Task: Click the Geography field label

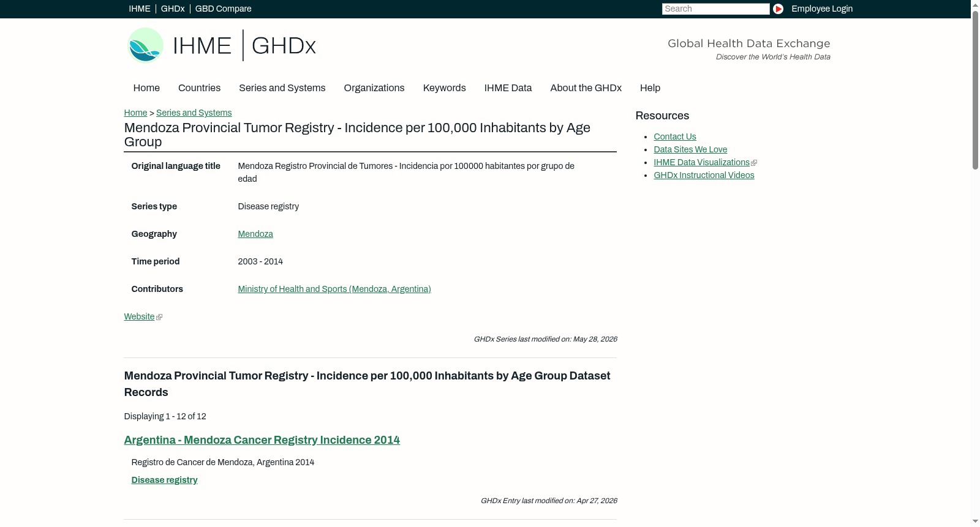Action: tap(154, 234)
